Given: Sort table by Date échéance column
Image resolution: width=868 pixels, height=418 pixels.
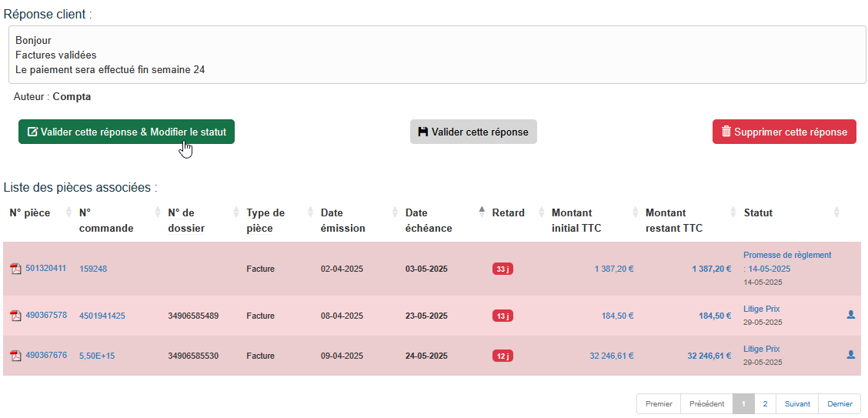Looking at the screenshot, I should point(429,220).
